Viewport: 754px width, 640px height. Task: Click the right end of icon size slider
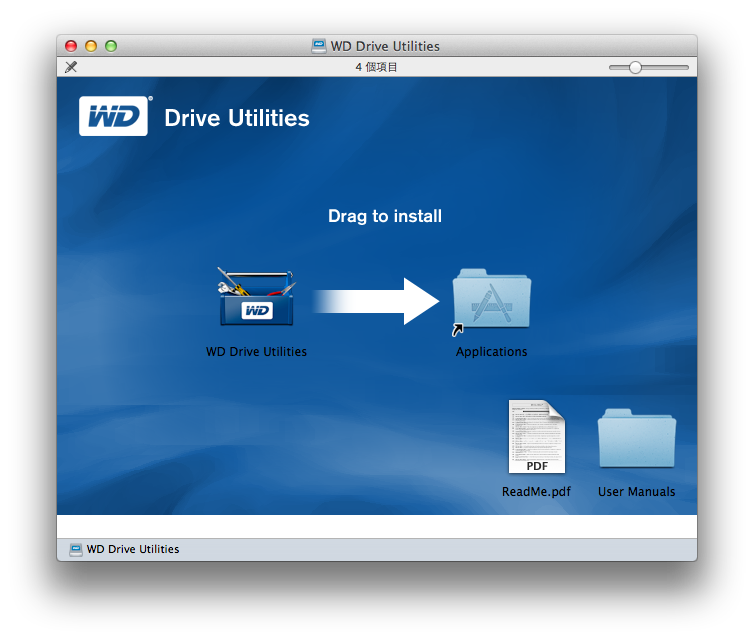click(x=687, y=67)
